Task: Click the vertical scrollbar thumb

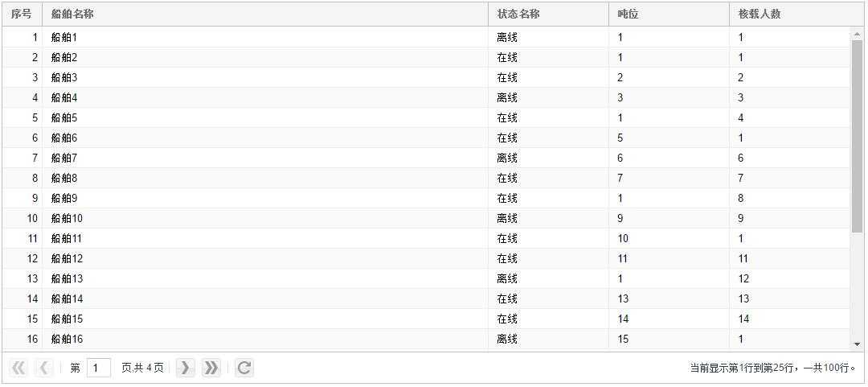Action: click(x=857, y=137)
